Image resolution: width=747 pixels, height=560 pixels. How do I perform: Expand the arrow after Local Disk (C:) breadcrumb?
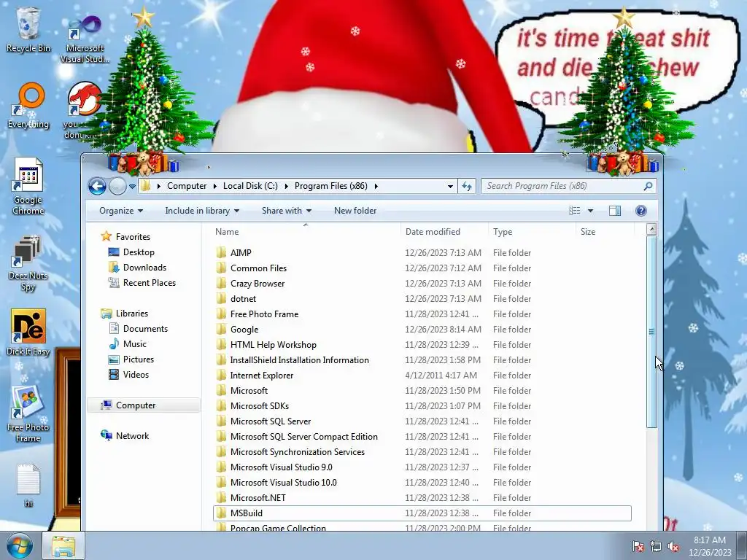coord(286,186)
